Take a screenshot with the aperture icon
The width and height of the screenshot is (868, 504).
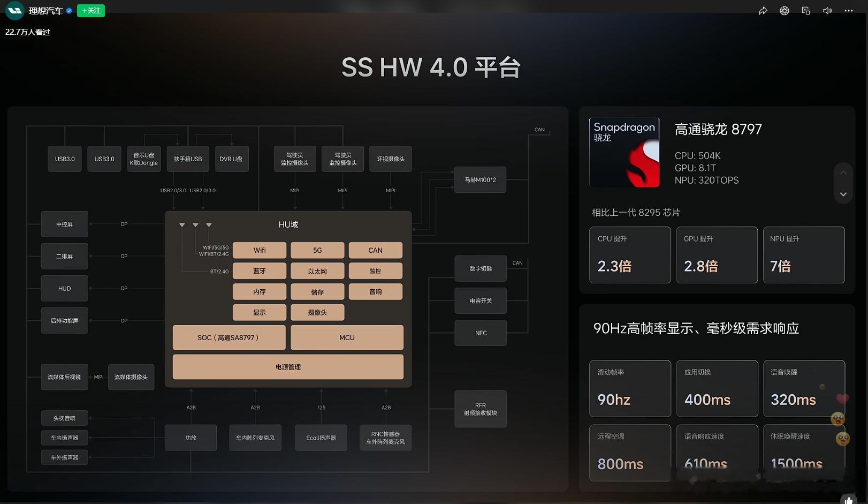coord(785,11)
